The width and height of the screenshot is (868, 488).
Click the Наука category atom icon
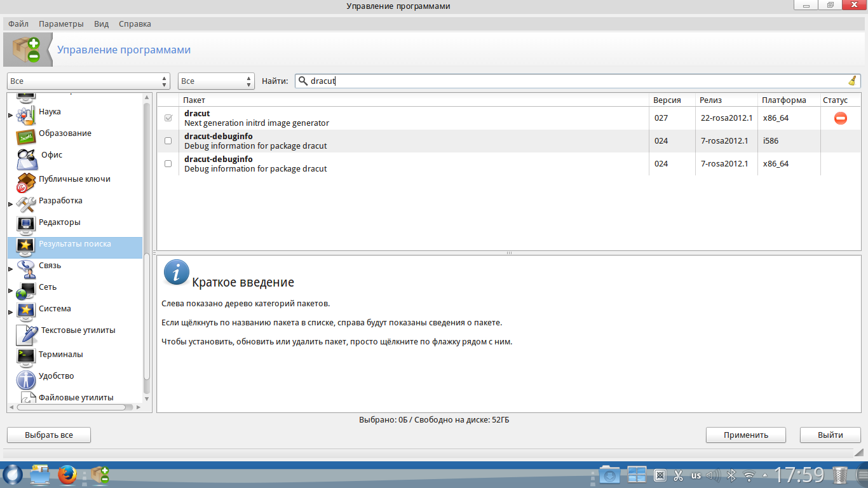coord(25,115)
